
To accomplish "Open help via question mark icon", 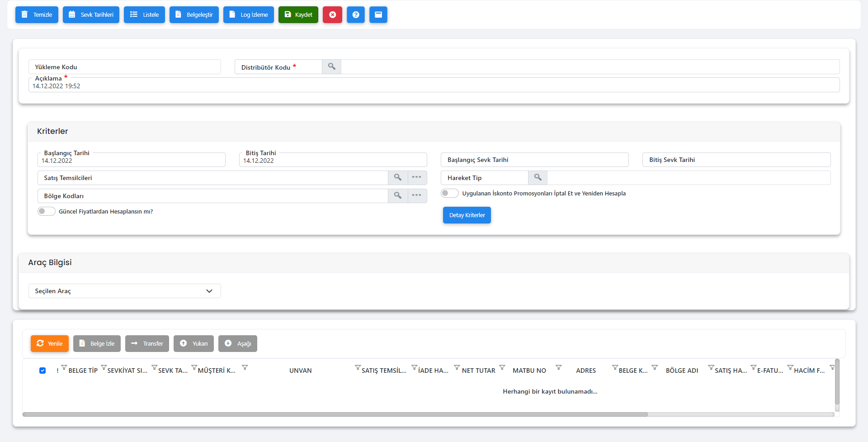I will [x=356, y=14].
